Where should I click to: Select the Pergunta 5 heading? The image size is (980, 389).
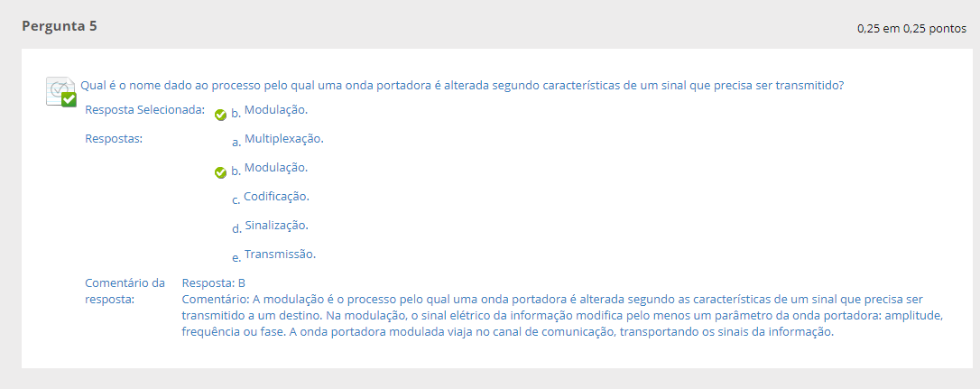click(60, 26)
